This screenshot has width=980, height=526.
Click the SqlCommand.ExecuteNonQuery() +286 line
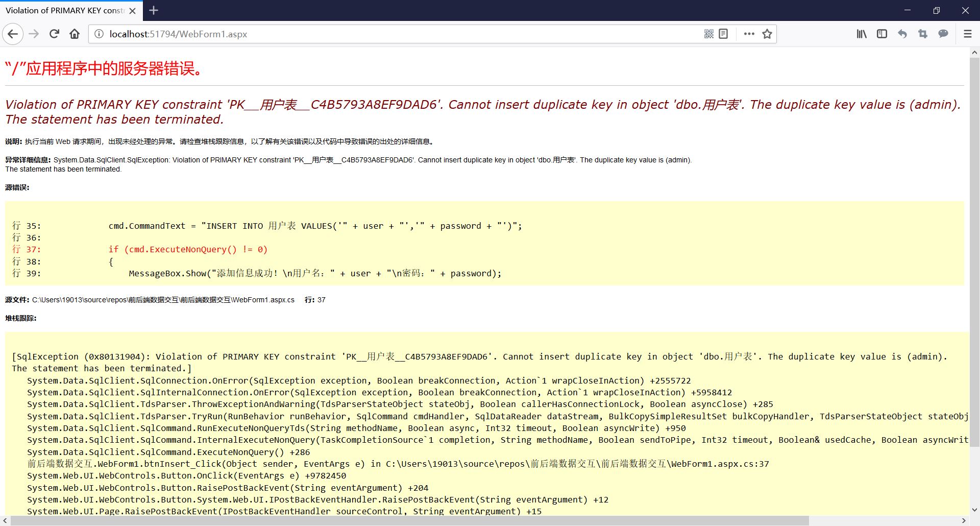coord(168,452)
